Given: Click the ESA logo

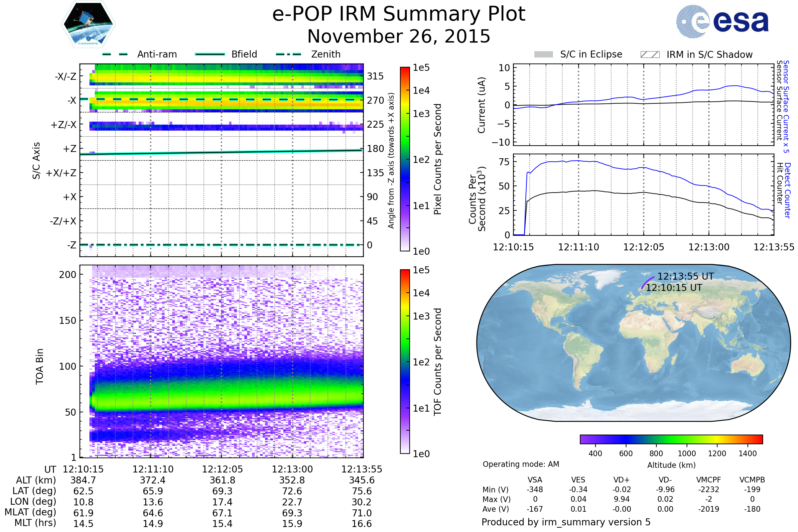Looking at the screenshot, I should pyautogui.click(x=722, y=21).
